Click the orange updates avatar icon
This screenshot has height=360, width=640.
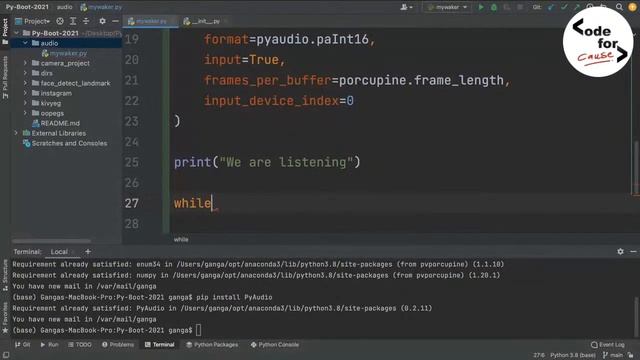click(x=632, y=7)
